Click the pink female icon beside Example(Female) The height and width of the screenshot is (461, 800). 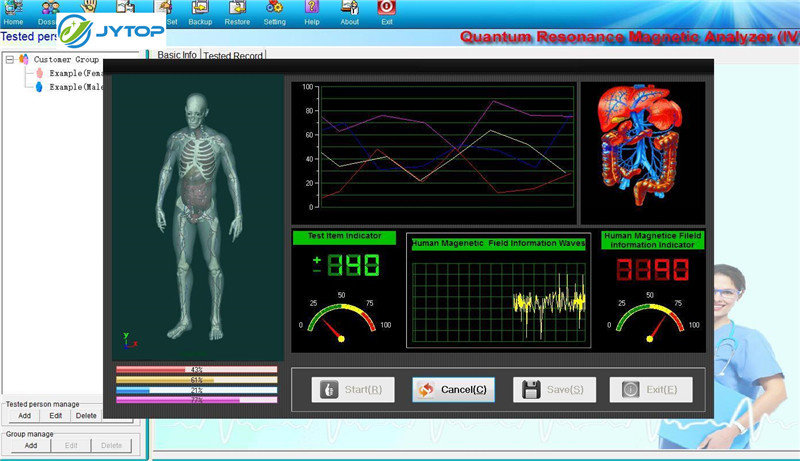click(x=39, y=73)
